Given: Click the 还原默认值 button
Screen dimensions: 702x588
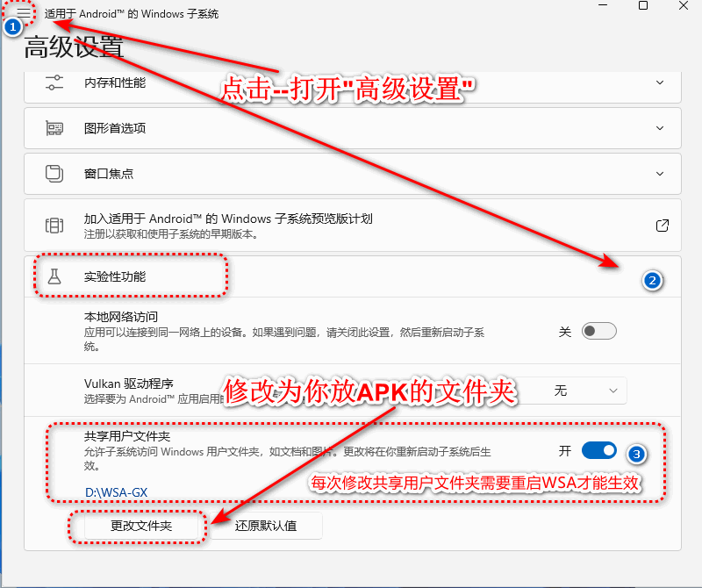Looking at the screenshot, I should click(266, 526).
